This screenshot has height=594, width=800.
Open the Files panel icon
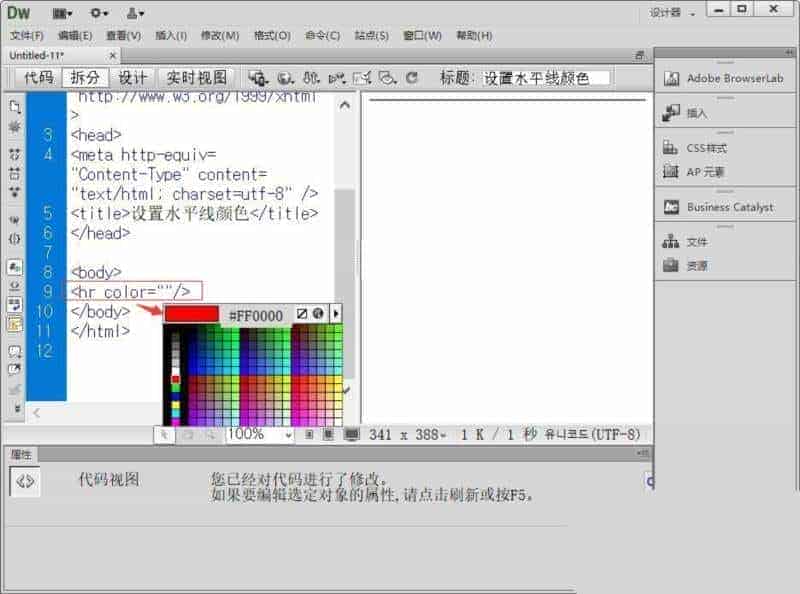[670, 241]
